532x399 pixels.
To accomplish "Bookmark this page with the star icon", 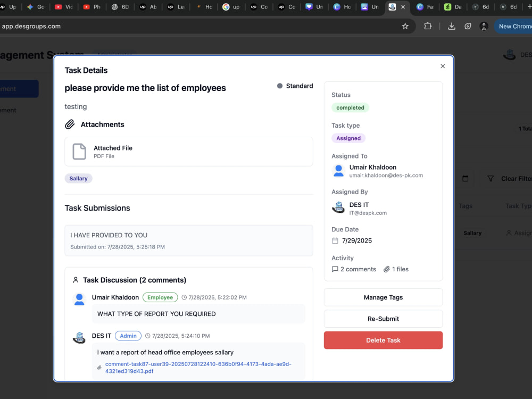I will [x=405, y=26].
